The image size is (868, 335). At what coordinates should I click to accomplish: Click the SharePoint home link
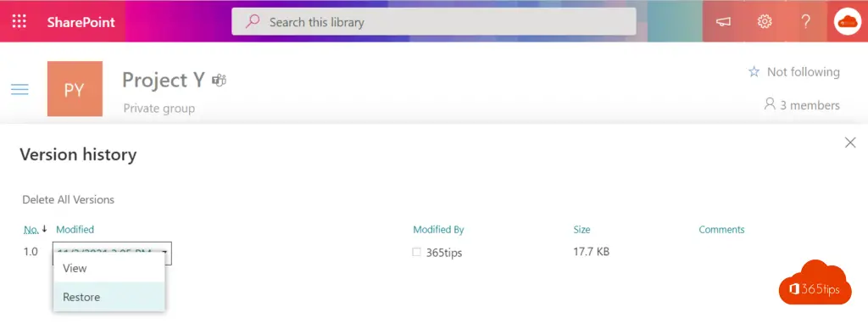tap(81, 22)
